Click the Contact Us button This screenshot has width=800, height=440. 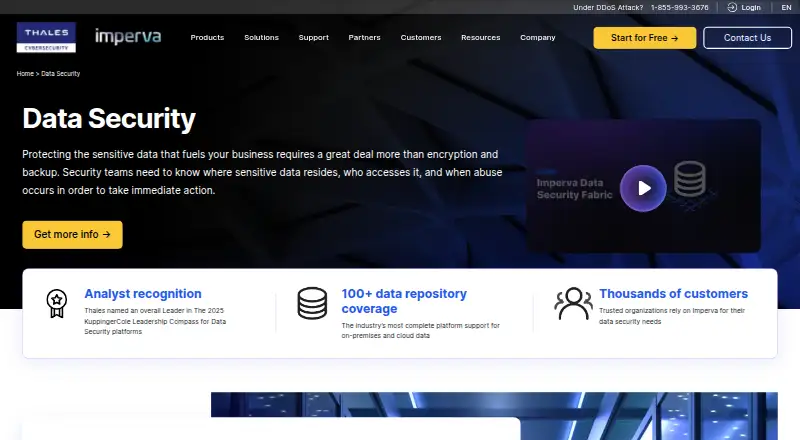click(x=747, y=38)
